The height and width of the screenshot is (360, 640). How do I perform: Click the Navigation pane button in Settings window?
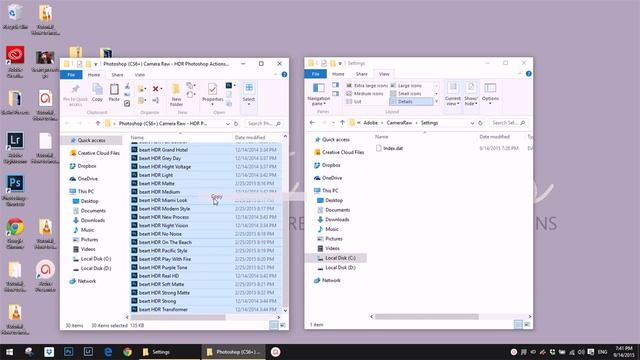318,94
